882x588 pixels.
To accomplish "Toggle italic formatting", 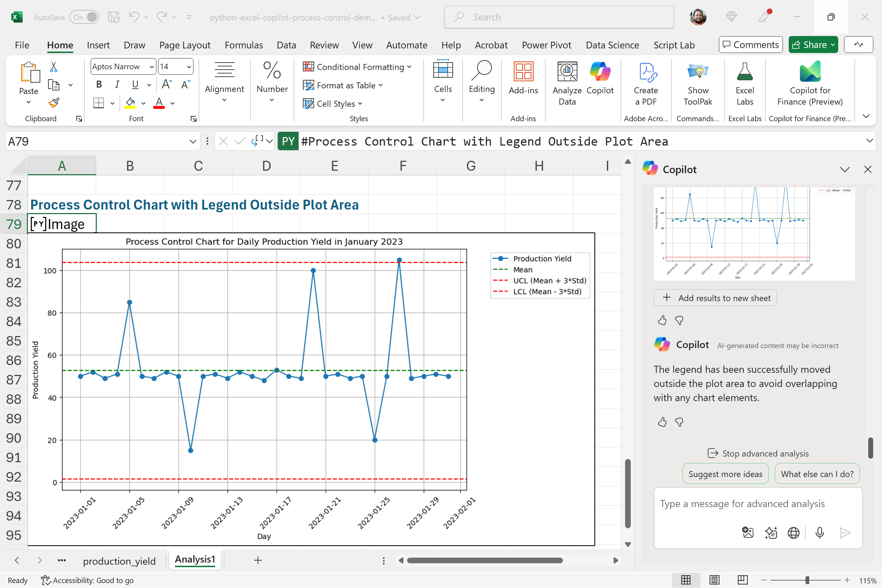I will tap(117, 84).
